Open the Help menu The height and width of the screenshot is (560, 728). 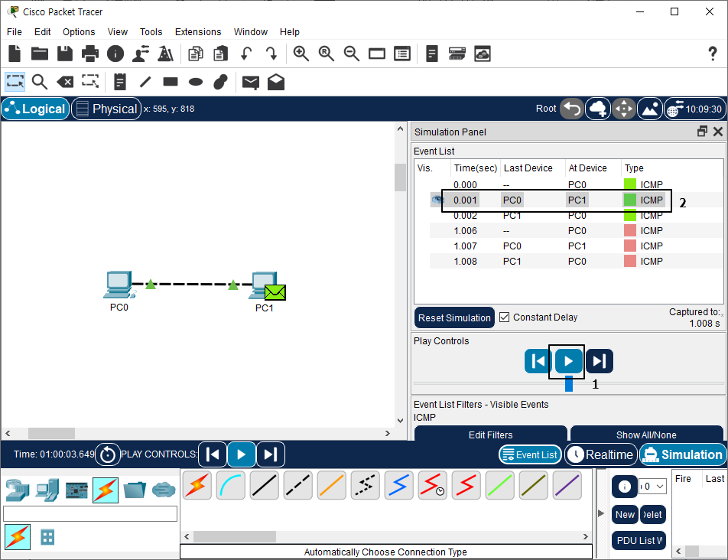pyautogui.click(x=289, y=31)
